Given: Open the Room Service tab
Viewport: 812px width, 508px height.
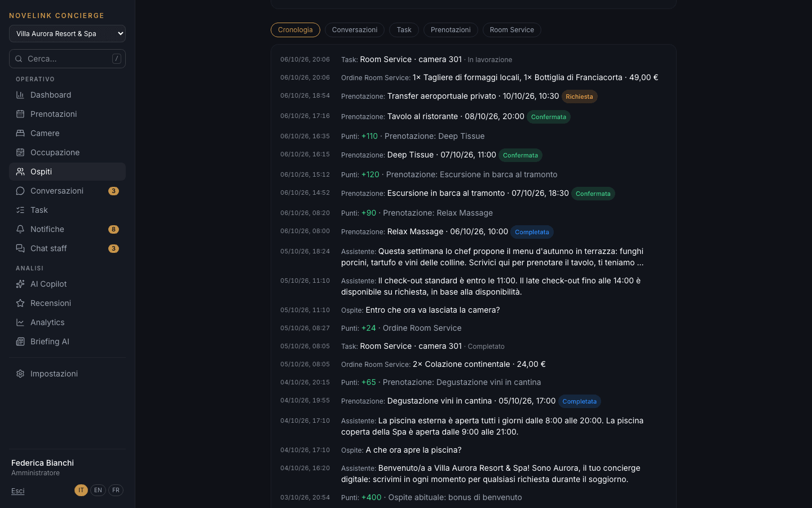Looking at the screenshot, I should tap(512, 30).
